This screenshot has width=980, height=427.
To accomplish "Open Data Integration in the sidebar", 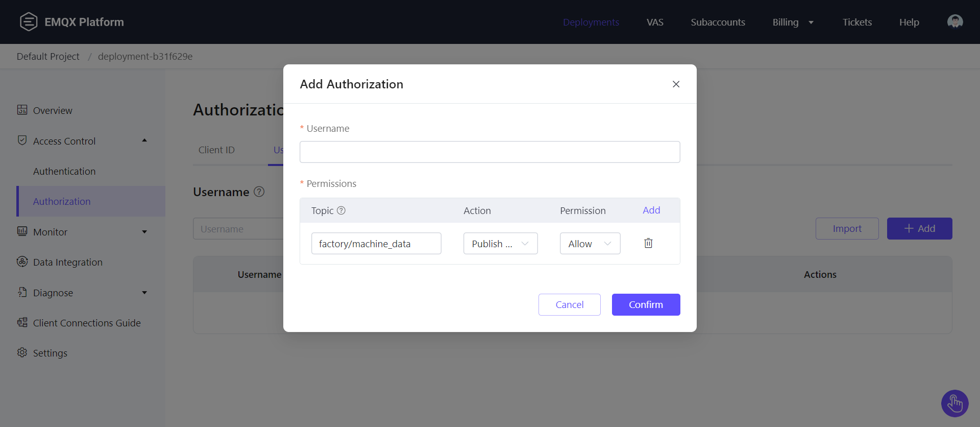I will 68,262.
